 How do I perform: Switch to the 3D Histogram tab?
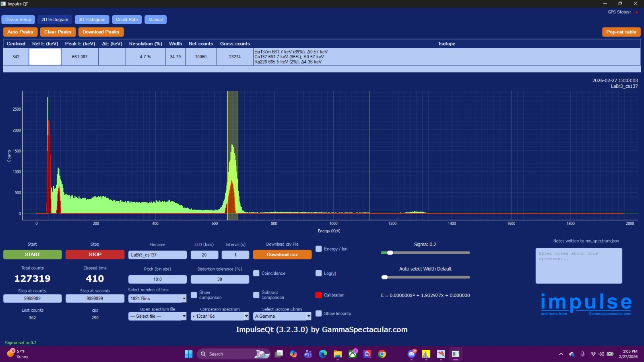coord(92,20)
